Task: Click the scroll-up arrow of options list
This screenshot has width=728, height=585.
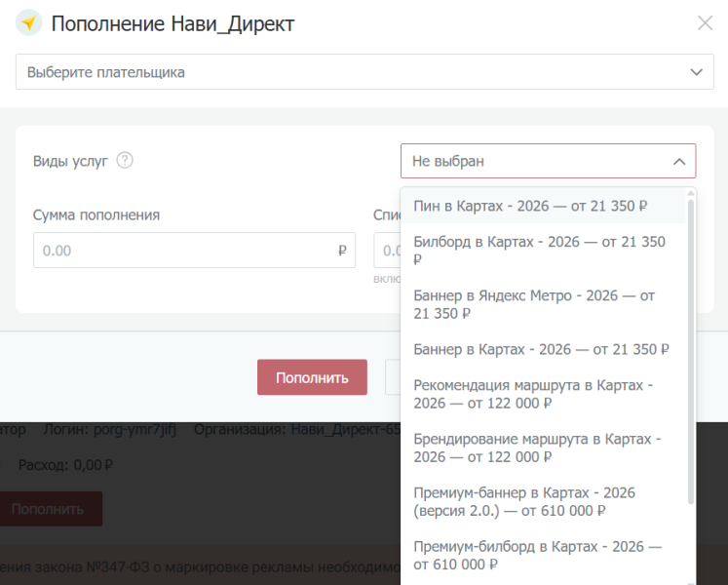Action: pyautogui.click(x=691, y=193)
